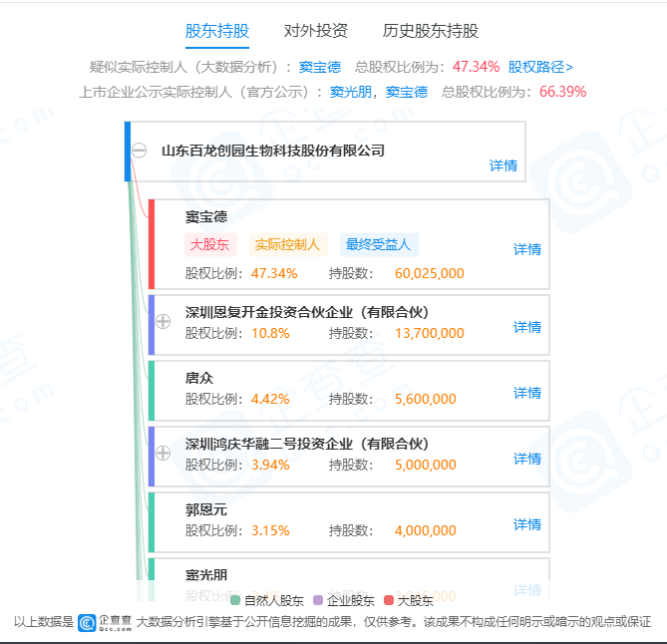
Task: Select the 实际控制人 tag on 窦宝德
Action: (x=287, y=244)
